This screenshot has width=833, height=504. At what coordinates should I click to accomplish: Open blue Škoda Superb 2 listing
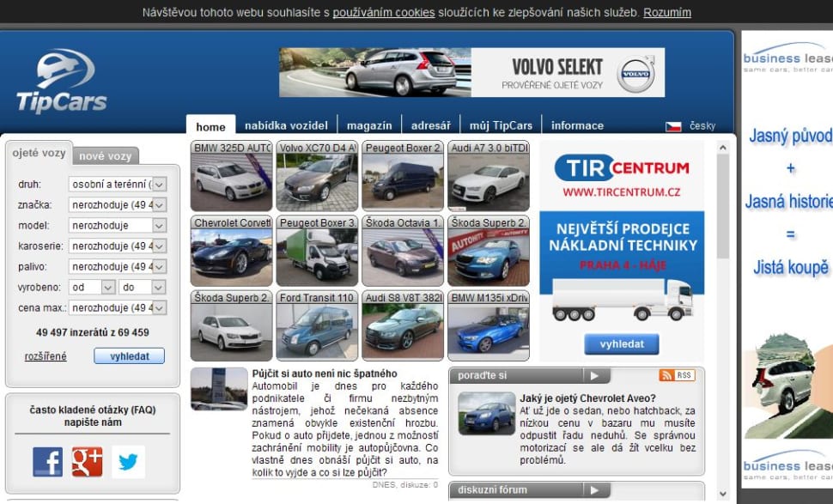pos(489,252)
